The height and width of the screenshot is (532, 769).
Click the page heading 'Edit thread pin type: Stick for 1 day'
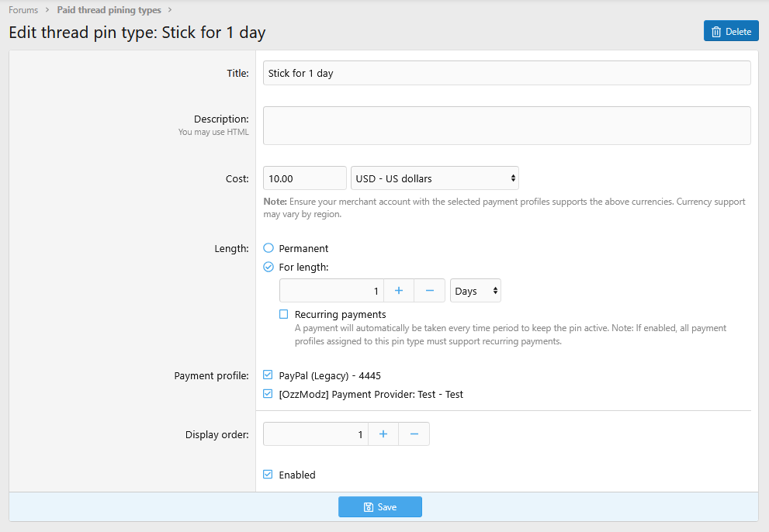pos(137,33)
